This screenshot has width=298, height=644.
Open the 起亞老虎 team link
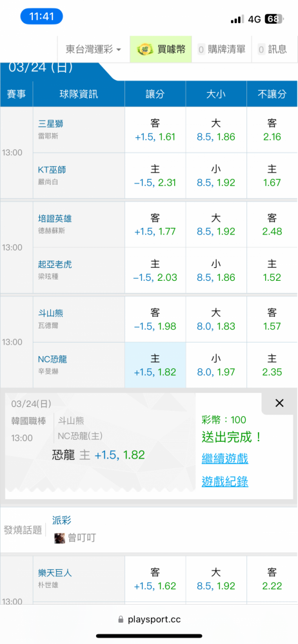coord(55,265)
